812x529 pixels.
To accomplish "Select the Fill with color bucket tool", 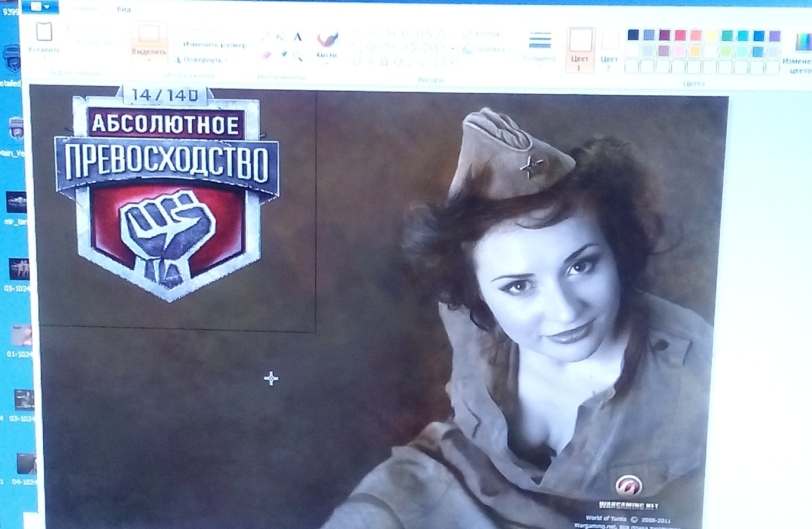I will (282, 37).
